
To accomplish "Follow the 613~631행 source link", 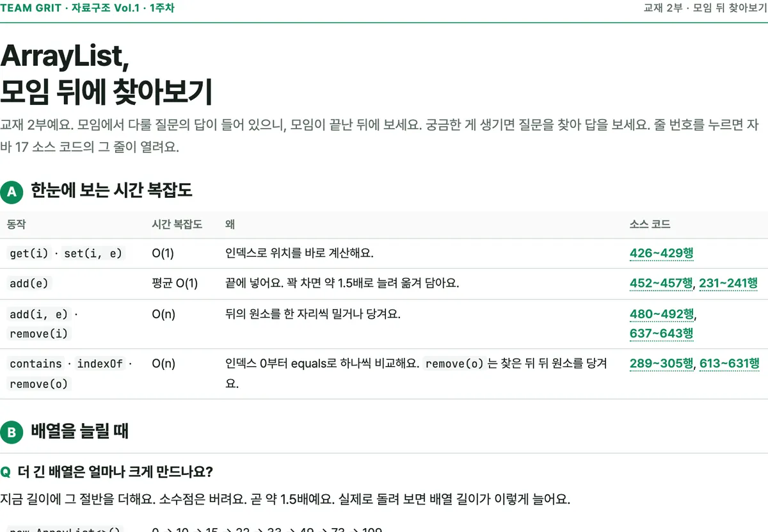I will (729, 364).
